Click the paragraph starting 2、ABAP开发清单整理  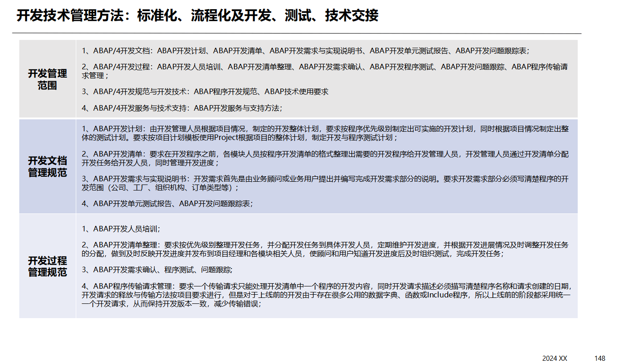(325, 249)
